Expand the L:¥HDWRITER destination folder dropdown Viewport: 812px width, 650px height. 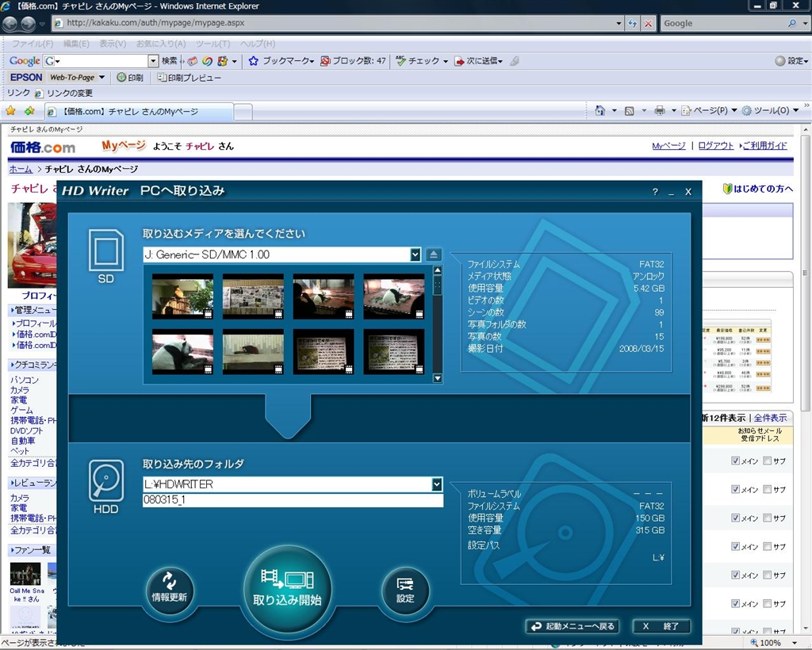click(436, 484)
